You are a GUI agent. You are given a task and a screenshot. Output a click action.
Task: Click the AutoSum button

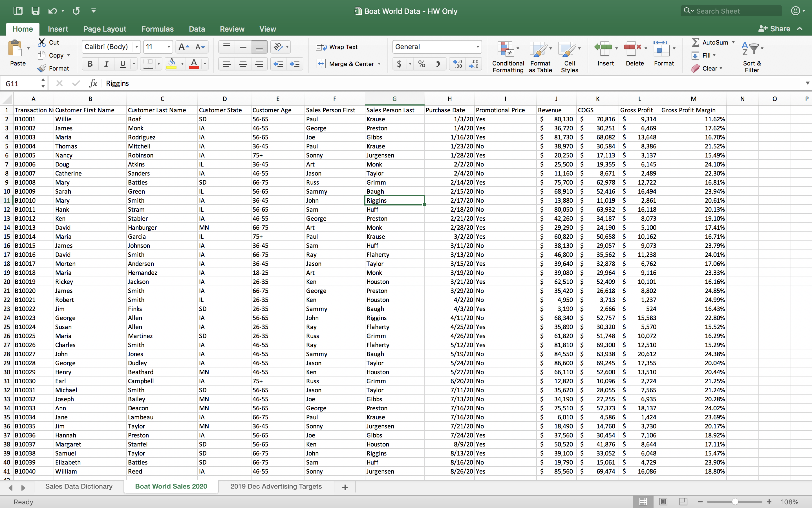click(x=710, y=42)
